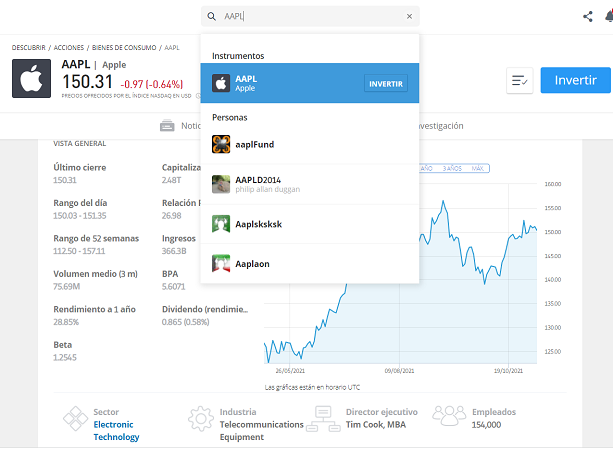
Task: Click the add-to-watchlist list icon button
Action: [520, 81]
